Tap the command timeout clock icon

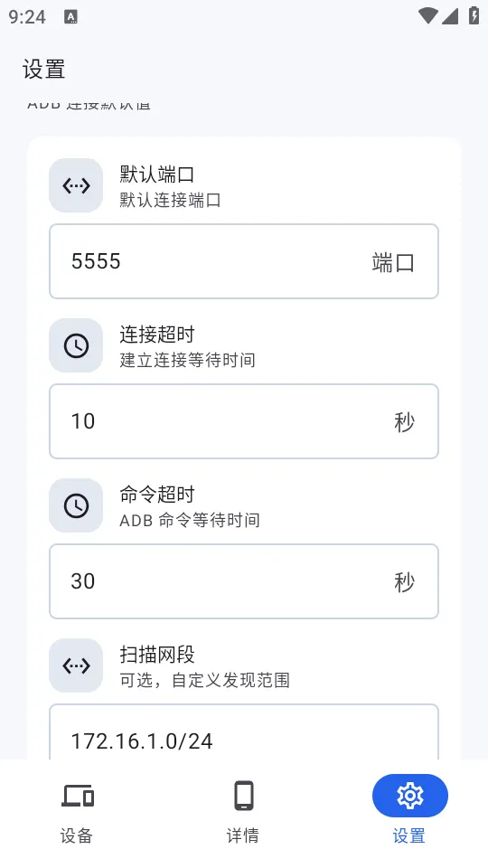pyautogui.click(x=76, y=505)
